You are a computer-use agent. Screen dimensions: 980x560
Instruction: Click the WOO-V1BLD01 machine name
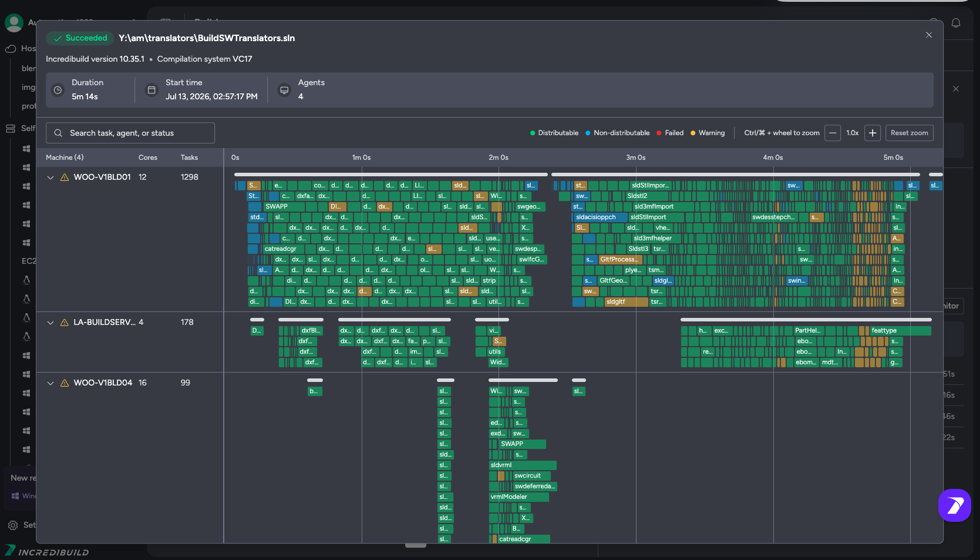point(102,177)
